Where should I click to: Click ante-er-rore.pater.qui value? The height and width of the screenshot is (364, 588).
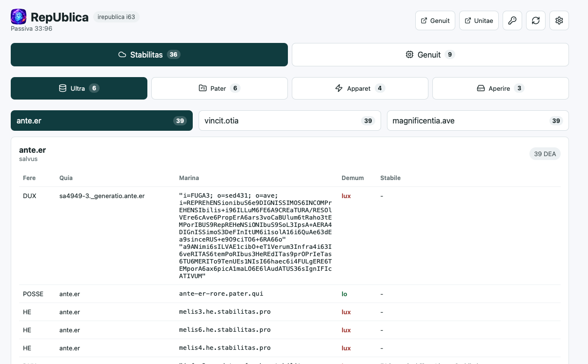pos(221,294)
